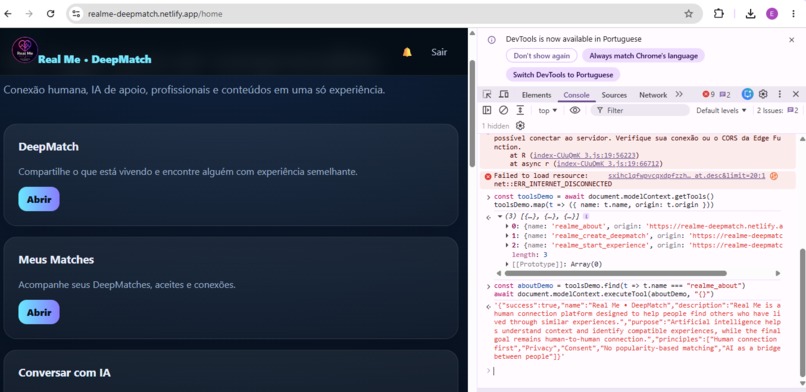Click the Real Me logo image
The height and width of the screenshot is (392, 806).
click(25, 50)
